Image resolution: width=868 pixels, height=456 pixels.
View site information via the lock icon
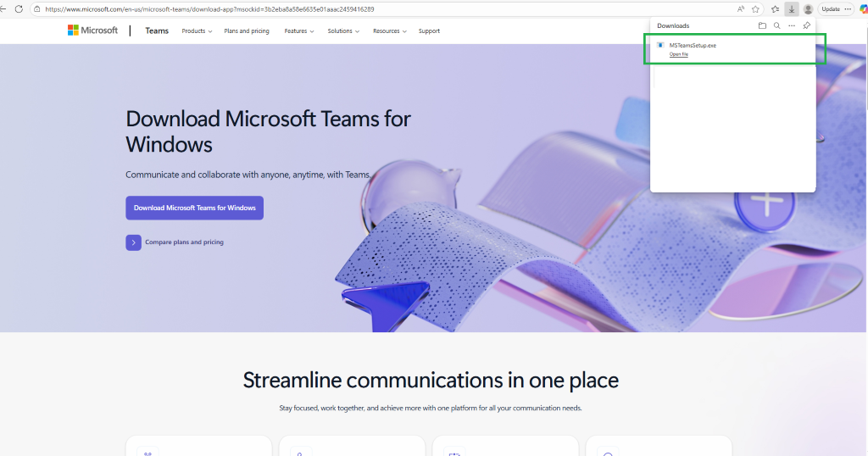click(x=37, y=8)
